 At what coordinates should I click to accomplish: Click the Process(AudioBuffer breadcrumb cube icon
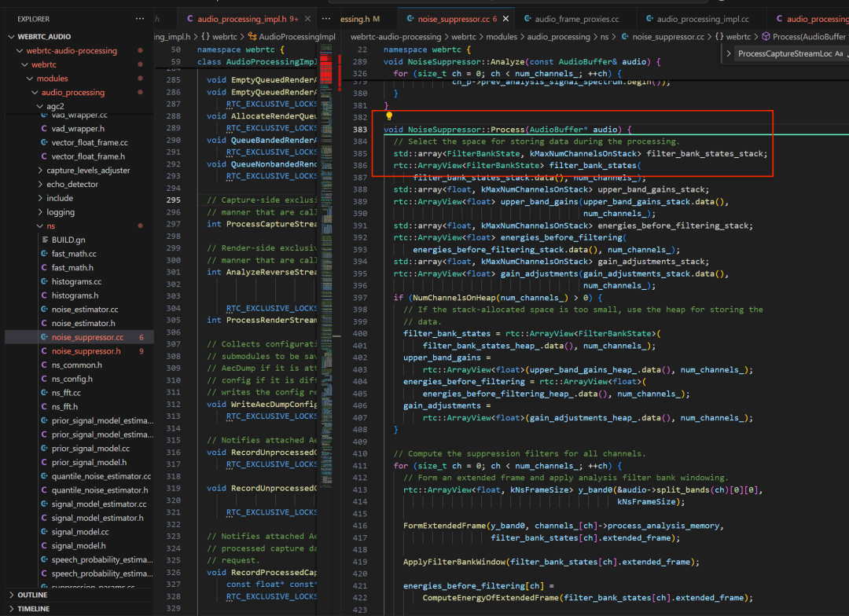(x=766, y=37)
